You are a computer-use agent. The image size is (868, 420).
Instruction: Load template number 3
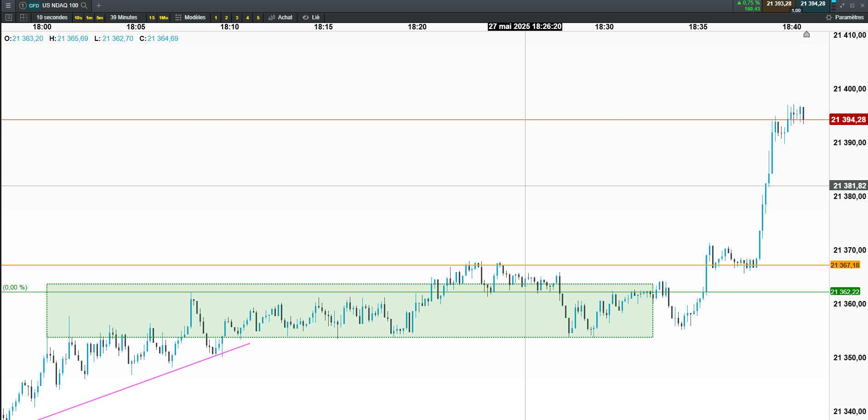(x=237, y=17)
